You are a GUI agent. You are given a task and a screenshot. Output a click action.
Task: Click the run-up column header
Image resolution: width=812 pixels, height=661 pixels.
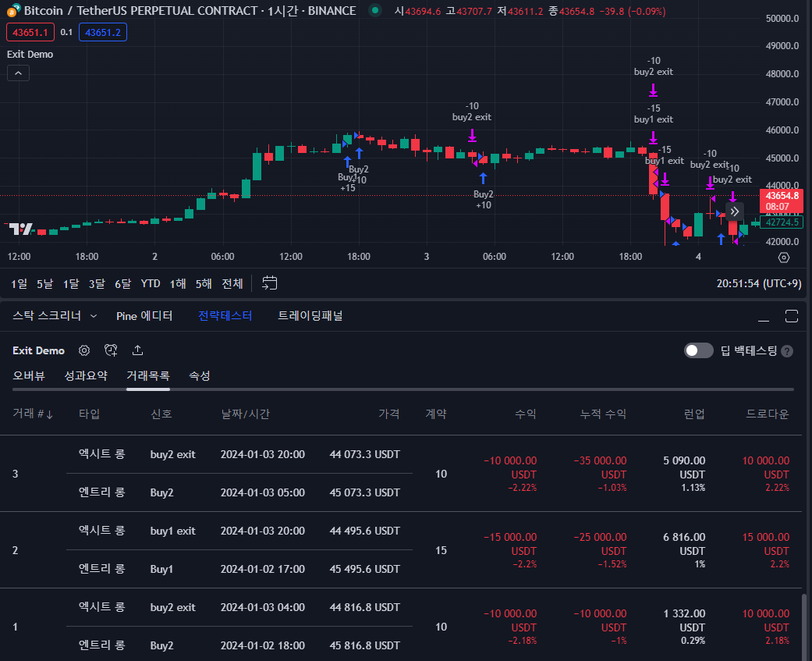(694, 414)
